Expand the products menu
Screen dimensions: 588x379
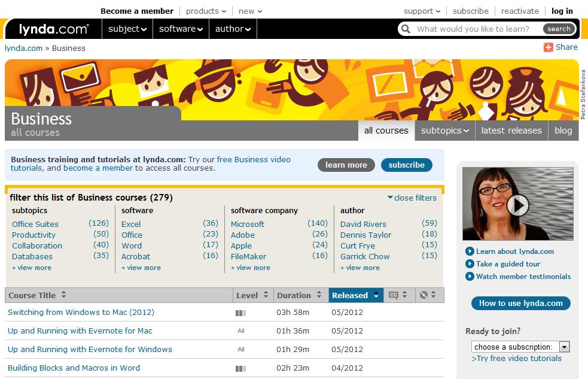coord(206,11)
